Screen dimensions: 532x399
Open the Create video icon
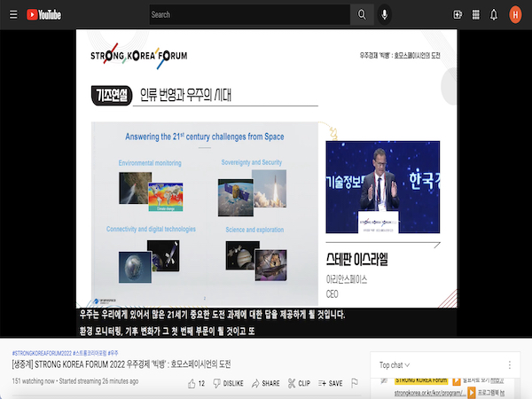point(458,14)
